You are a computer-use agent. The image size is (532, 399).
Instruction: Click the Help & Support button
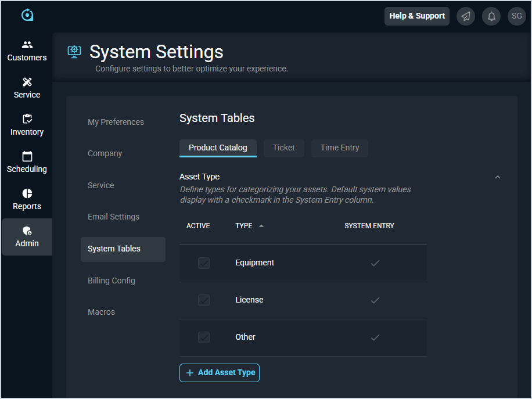coord(416,16)
